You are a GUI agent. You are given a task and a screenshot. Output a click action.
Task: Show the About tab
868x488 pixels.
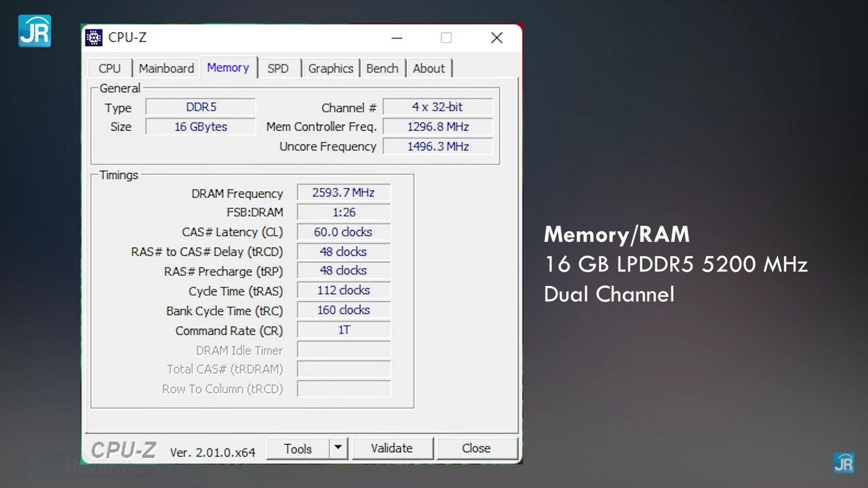(x=429, y=68)
